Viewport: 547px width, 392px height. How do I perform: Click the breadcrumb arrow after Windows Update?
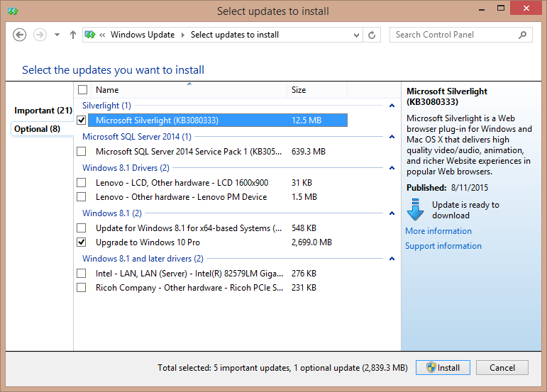tap(182, 35)
